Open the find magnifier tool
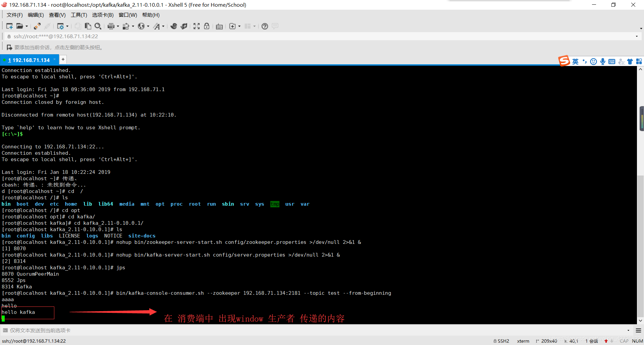 98,26
